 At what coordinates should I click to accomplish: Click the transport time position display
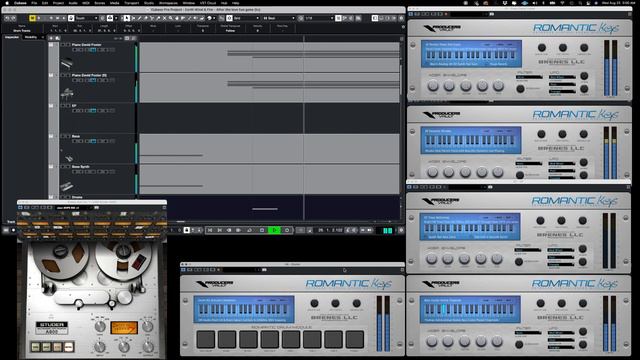pyautogui.click(x=330, y=230)
